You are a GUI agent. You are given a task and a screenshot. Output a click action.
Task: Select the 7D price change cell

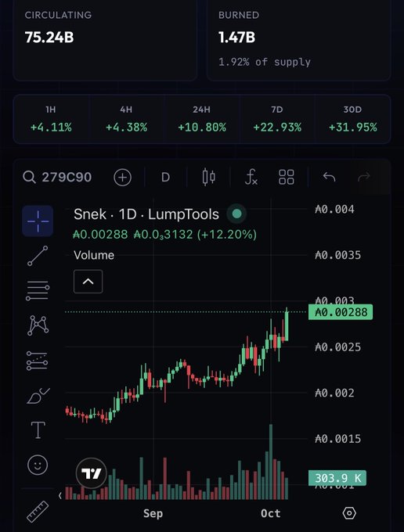pyautogui.click(x=277, y=119)
